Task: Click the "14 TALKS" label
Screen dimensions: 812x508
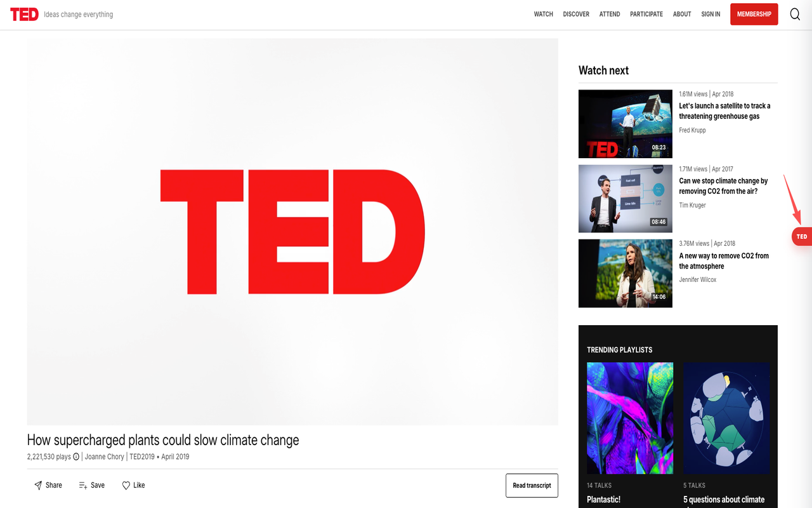Action: pos(599,486)
